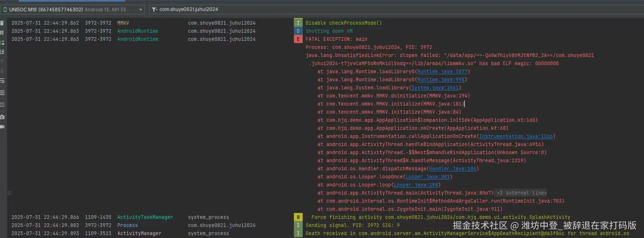Expand the '<1 internal line>' folded region
Image resolution: width=644 pixels, height=238 pixels.
[x=521, y=193]
